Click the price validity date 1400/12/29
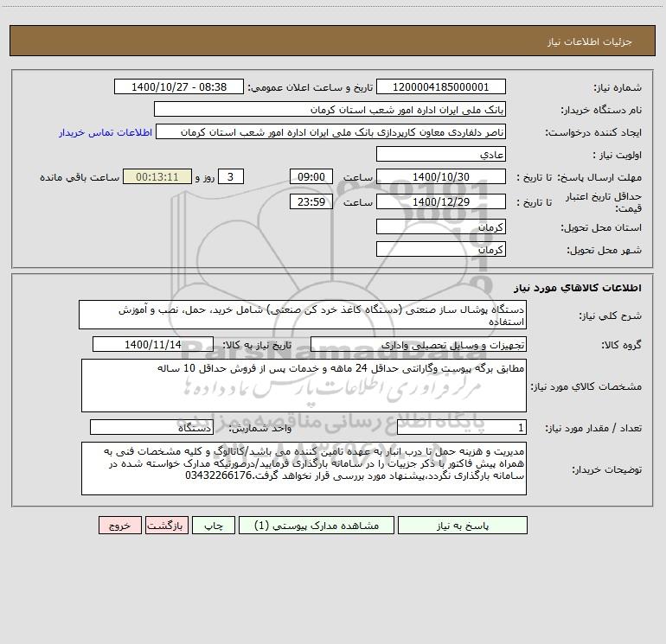 tap(441, 201)
